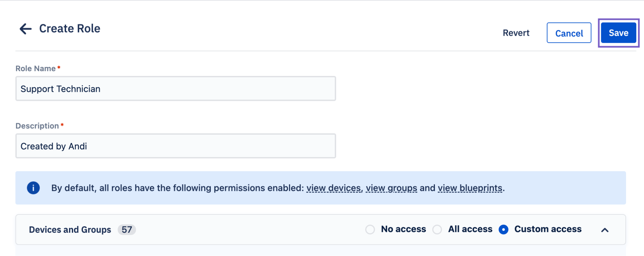
Task: Click the Description field label
Action: (37, 126)
